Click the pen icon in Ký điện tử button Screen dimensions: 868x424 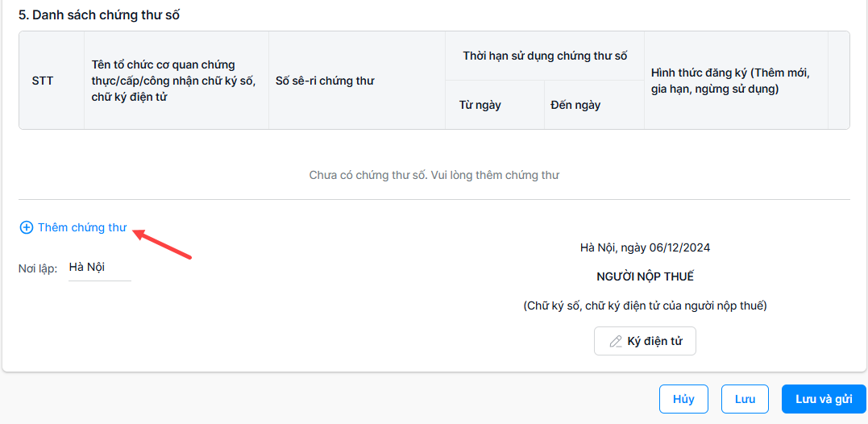(616, 342)
